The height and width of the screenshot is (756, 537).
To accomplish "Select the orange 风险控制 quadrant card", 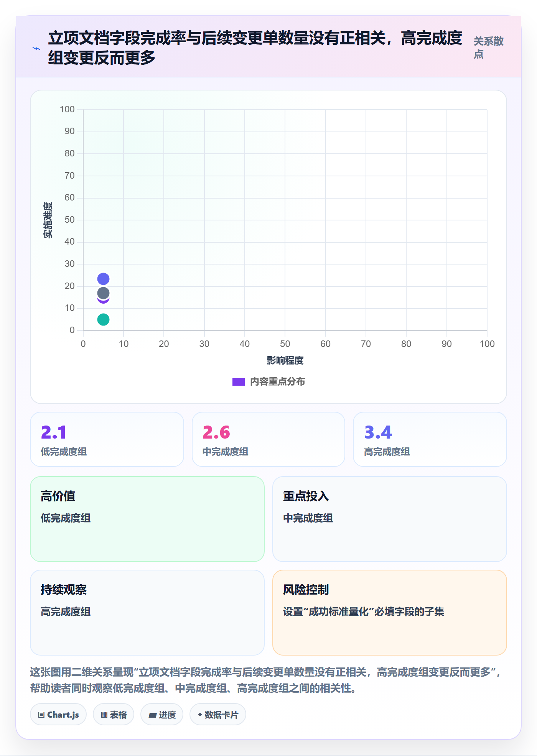I will pyautogui.click(x=390, y=613).
